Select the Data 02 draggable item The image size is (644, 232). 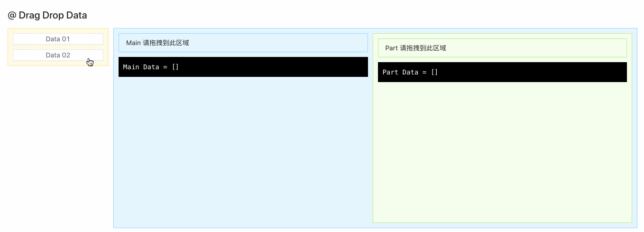coord(58,55)
